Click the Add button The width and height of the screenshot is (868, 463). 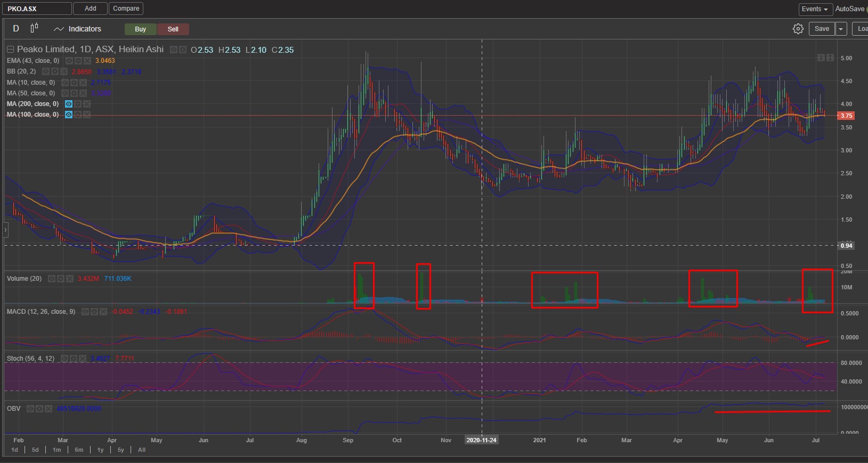91,9
